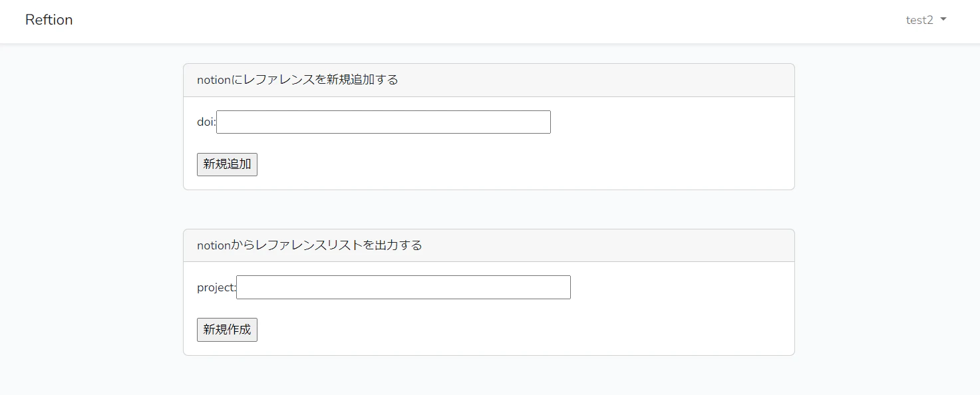The image size is (980, 395).
Task: Focus the doi input field
Action: click(x=383, y=122)
